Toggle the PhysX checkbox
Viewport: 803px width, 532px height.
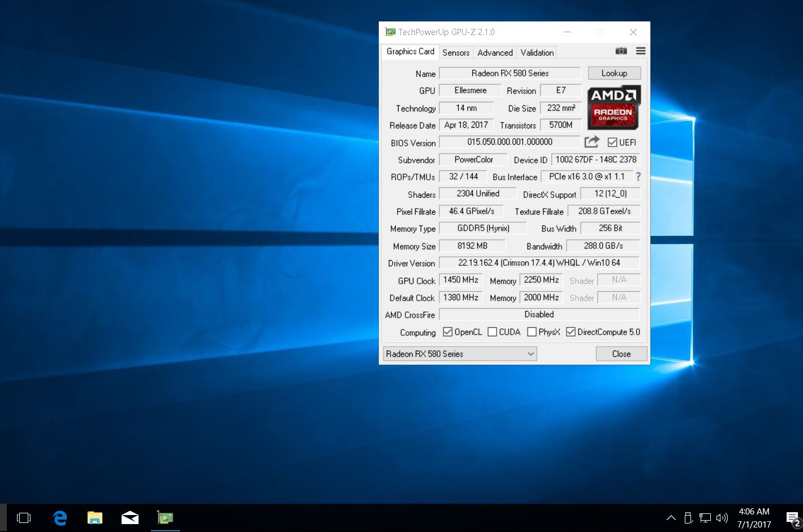[532, 332]
